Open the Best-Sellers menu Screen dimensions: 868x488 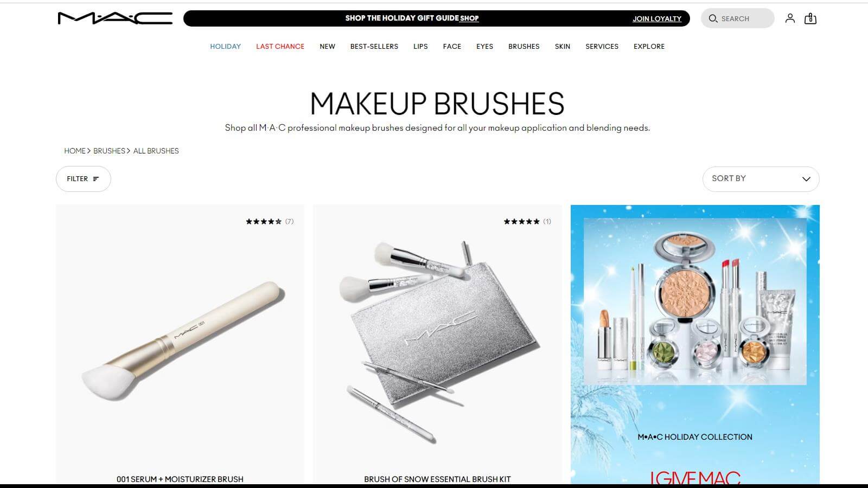tap(374, 47)
